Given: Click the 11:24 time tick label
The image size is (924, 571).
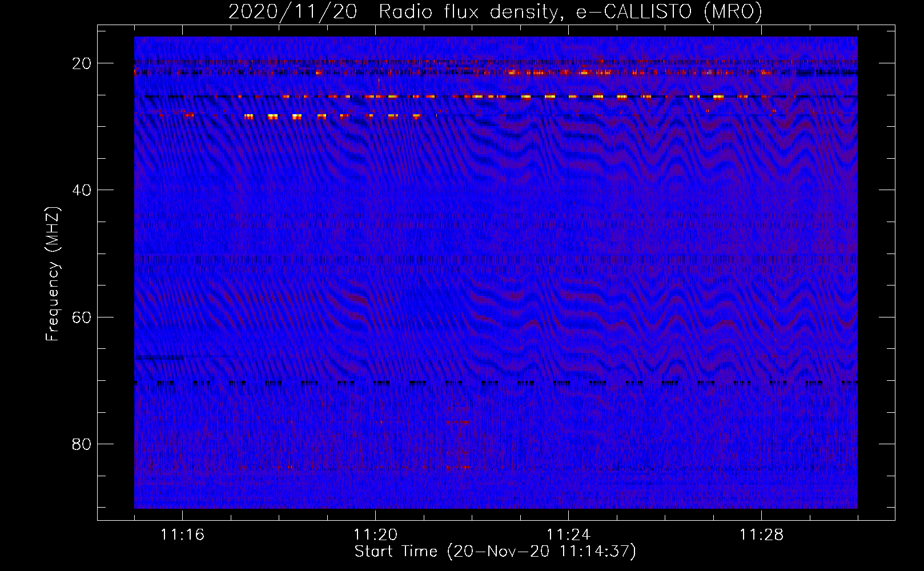Looking at the screenshot, I should pyautogui.click(x=568, y=535).
